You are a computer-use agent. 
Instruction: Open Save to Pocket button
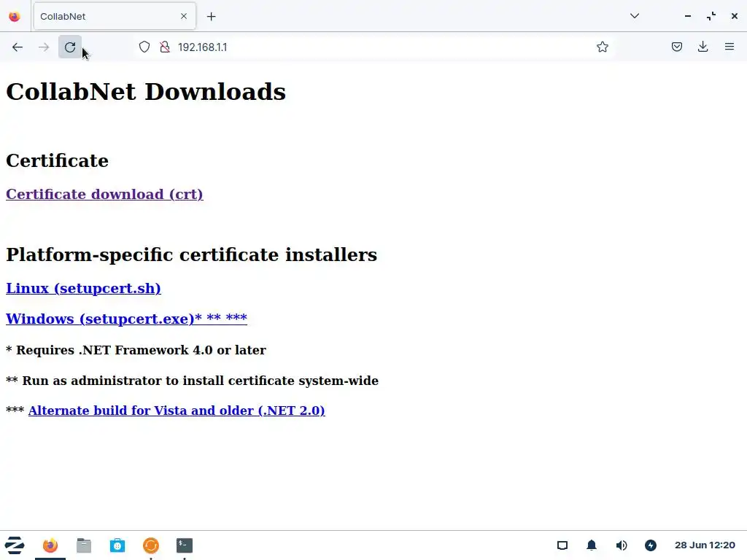[676, 47]
